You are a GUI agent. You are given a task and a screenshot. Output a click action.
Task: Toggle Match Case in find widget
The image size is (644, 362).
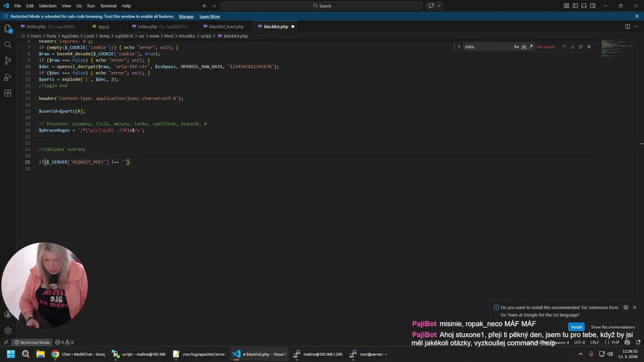click(516, 47)
